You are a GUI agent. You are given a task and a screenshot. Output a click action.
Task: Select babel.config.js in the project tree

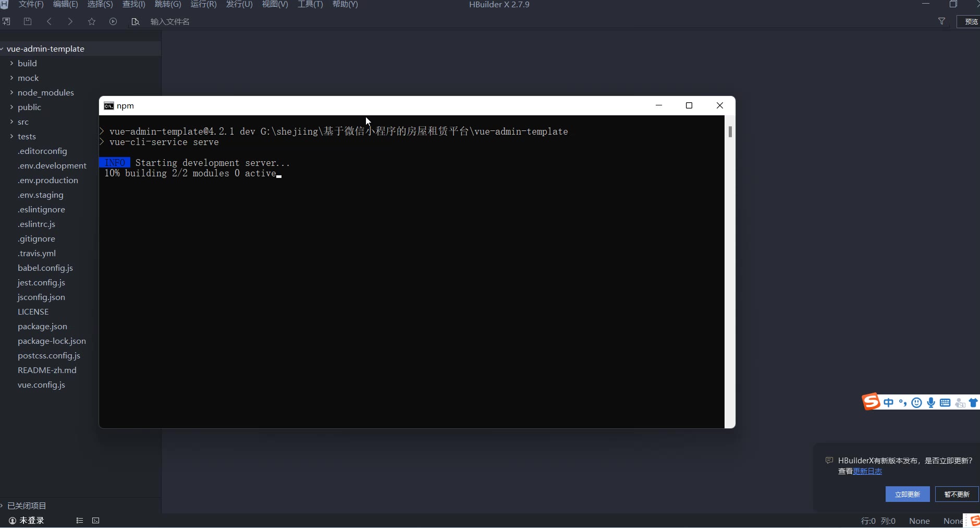point(45,268)
